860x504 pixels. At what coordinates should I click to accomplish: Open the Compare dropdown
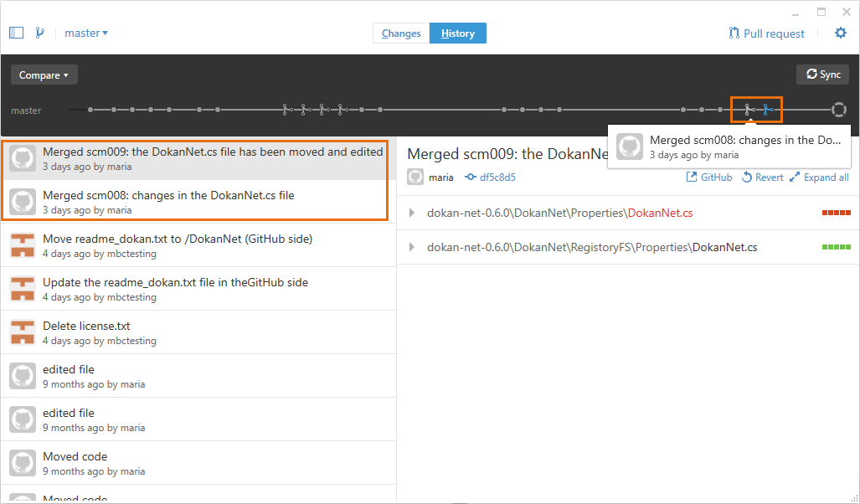pos(44,75)
